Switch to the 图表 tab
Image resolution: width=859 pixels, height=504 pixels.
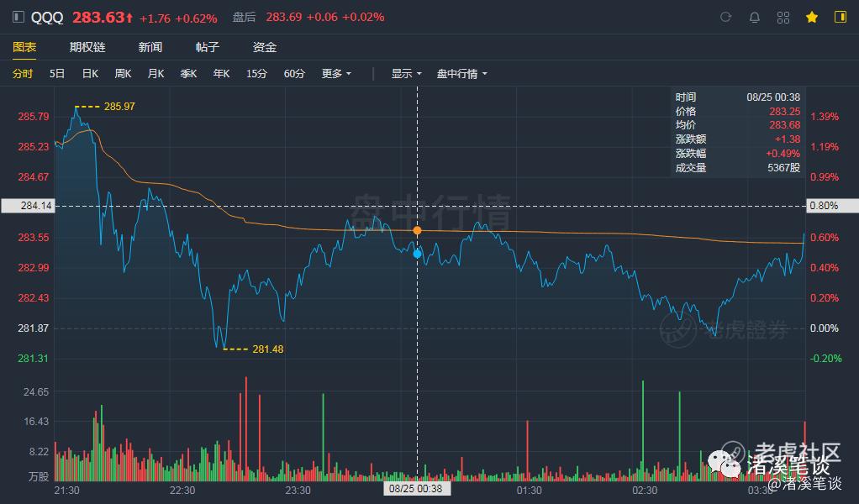coord(24,47)
